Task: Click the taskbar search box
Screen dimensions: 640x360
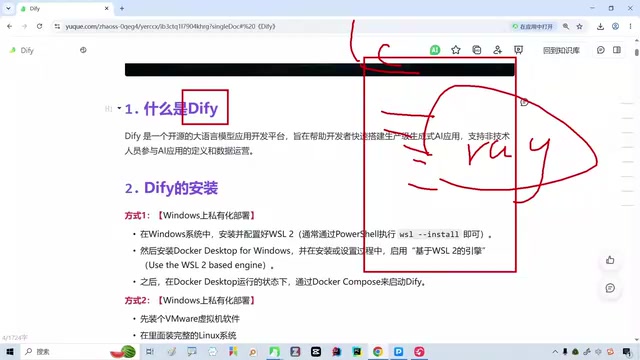Action: coord(79,351)
